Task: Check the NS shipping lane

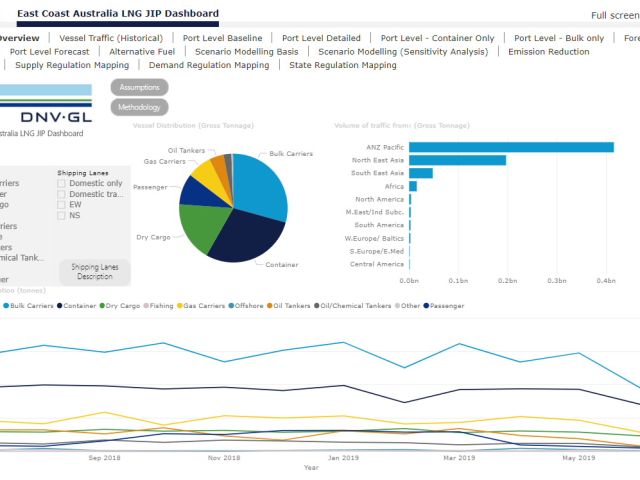Action: click(x=61, y=216)
